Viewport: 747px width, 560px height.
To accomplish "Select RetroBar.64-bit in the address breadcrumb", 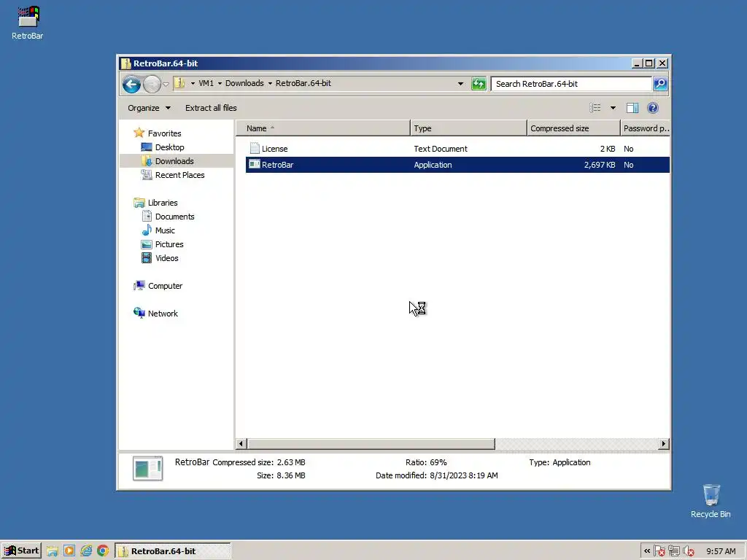I will pos(303,83).
